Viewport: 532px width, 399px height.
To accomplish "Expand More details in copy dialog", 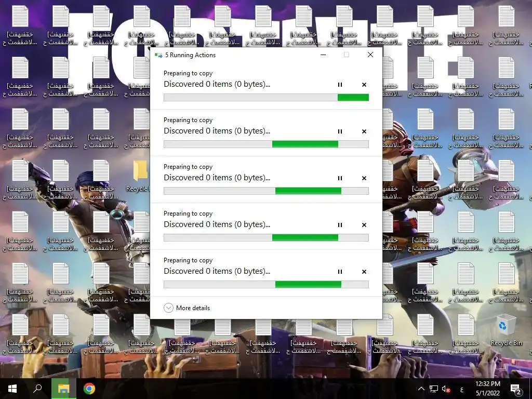I will (x=187, y=308).
